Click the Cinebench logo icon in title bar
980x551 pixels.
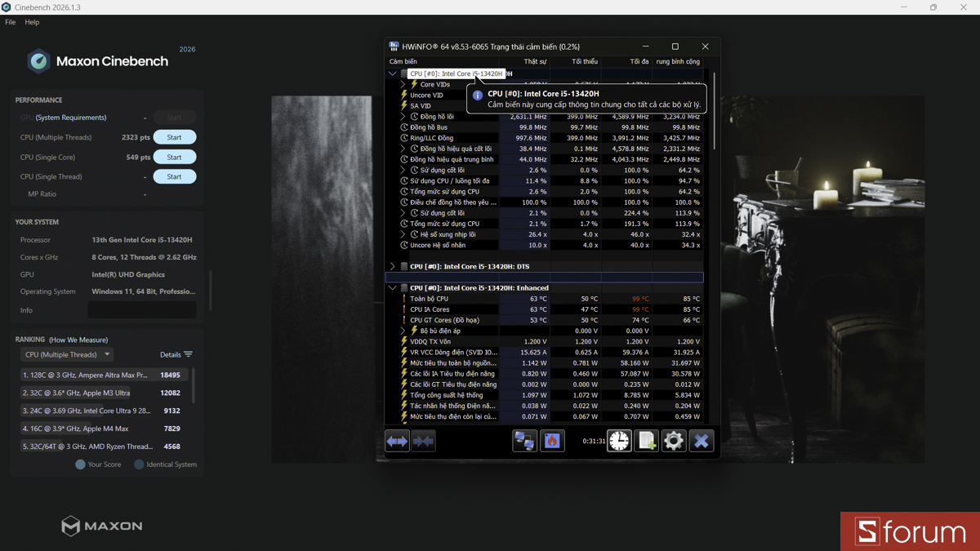click(7, 7)
